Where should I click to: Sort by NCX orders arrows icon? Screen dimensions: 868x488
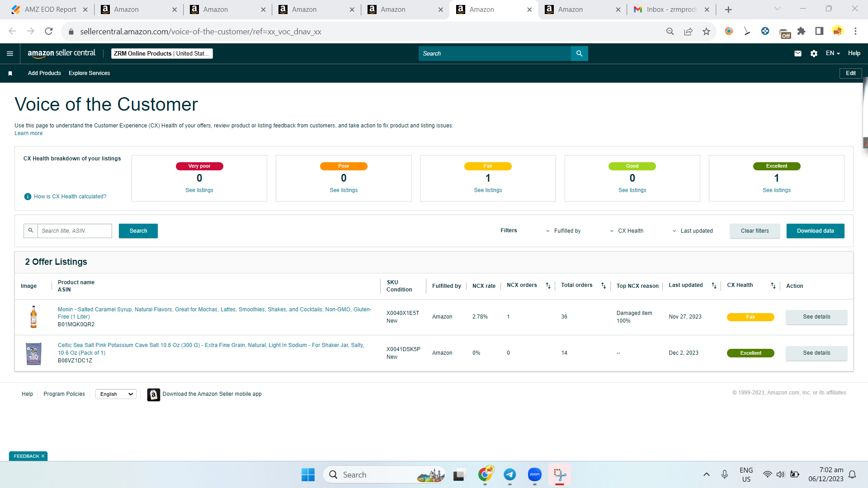click(548, 286)
